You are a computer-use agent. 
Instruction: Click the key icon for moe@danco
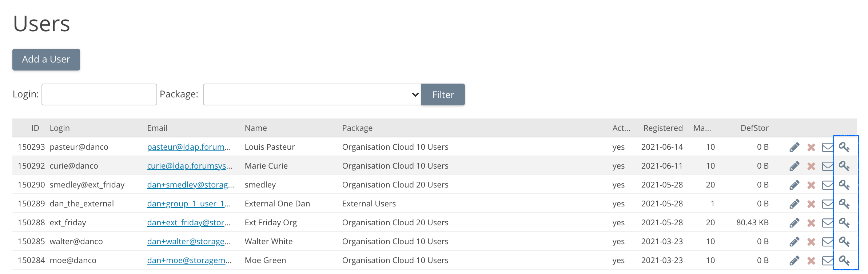click(x=844, y=261)
